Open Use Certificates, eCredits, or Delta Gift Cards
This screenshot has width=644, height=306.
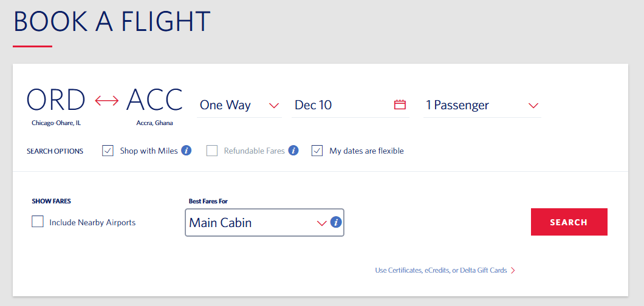coord(440,271)
